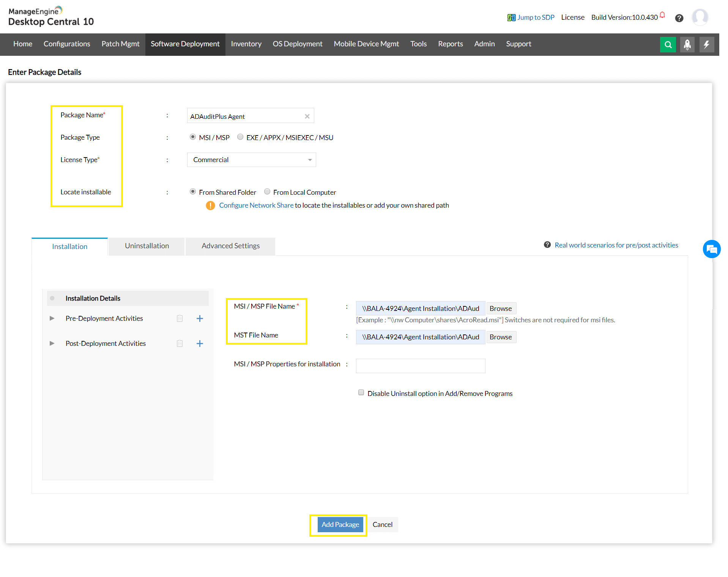Open global search with the magnifier icon

[668, 44]
